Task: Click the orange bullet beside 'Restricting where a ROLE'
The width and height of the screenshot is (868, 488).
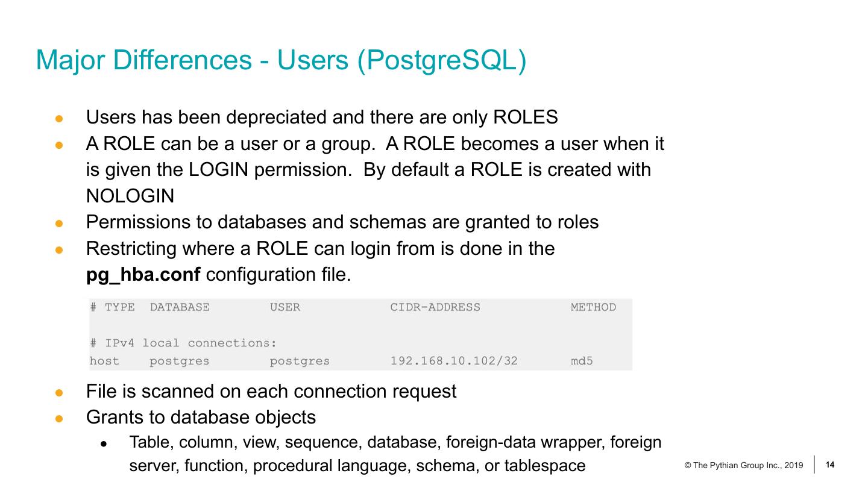Action: (x=59, y=250)
